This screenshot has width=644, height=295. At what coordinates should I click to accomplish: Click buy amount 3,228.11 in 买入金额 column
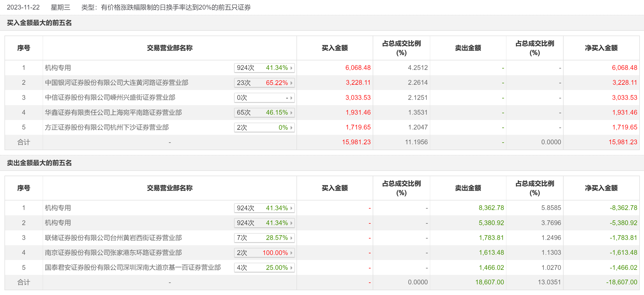click(358, 82)
